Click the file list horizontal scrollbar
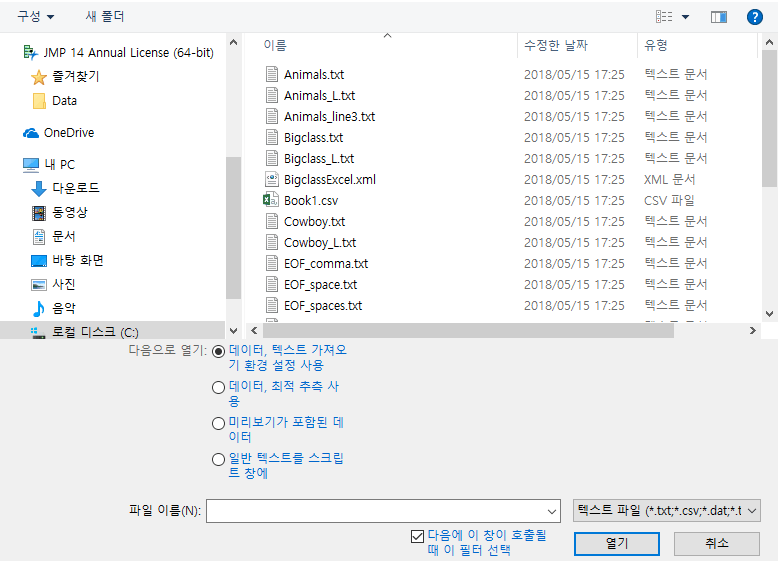The image size is (778, 561). click(468, 330)
